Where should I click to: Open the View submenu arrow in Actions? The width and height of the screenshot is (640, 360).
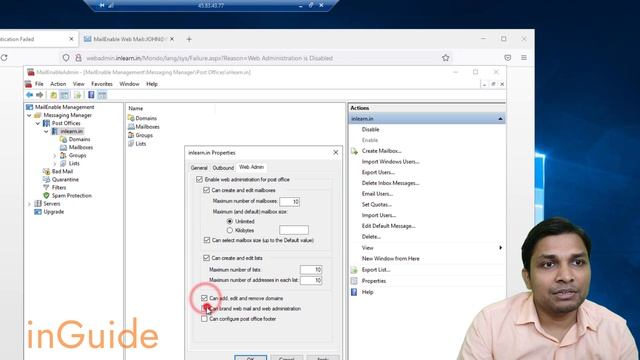pyautogui.click(x=500, y=248)
